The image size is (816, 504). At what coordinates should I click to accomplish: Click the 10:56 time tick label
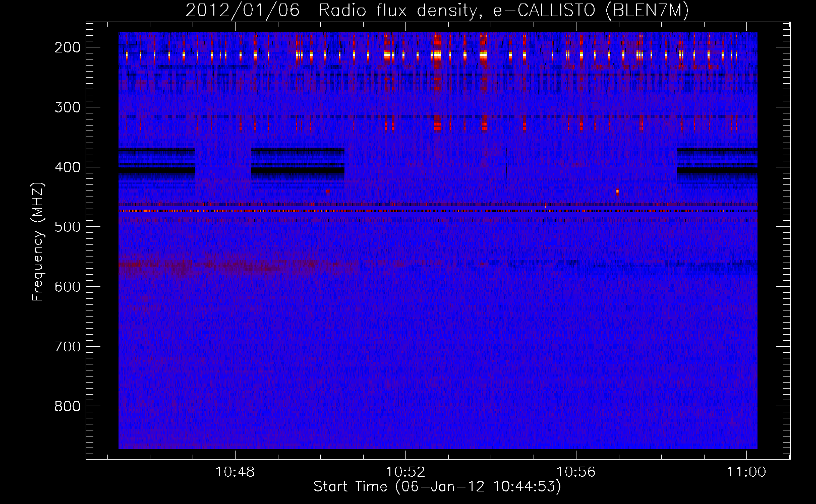point(576,472)
